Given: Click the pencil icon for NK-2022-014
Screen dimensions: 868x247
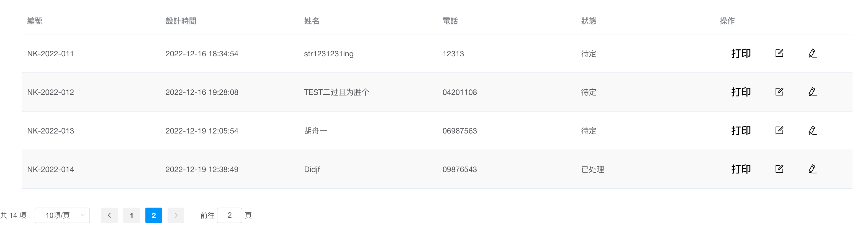Looking at the screenshot, I should tap(812, 169).
